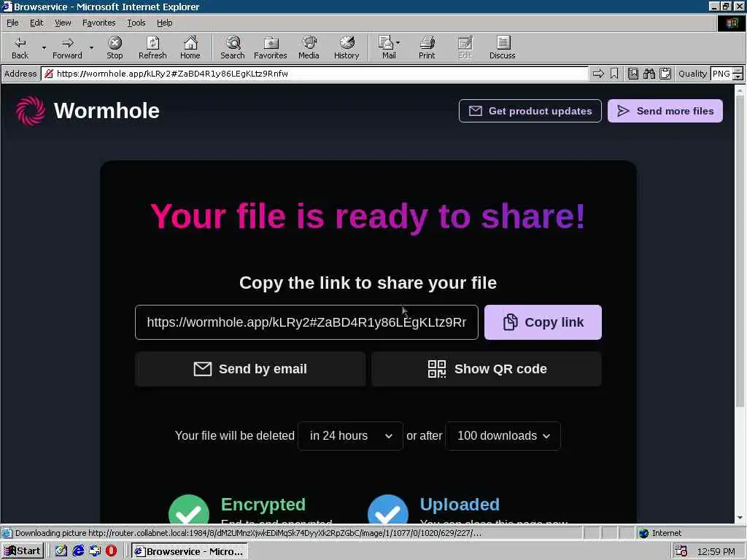This screenshot has height=560, width=747.
Task: Launch Internet Explorer from quick launch
Action: (x=78, y=551)
